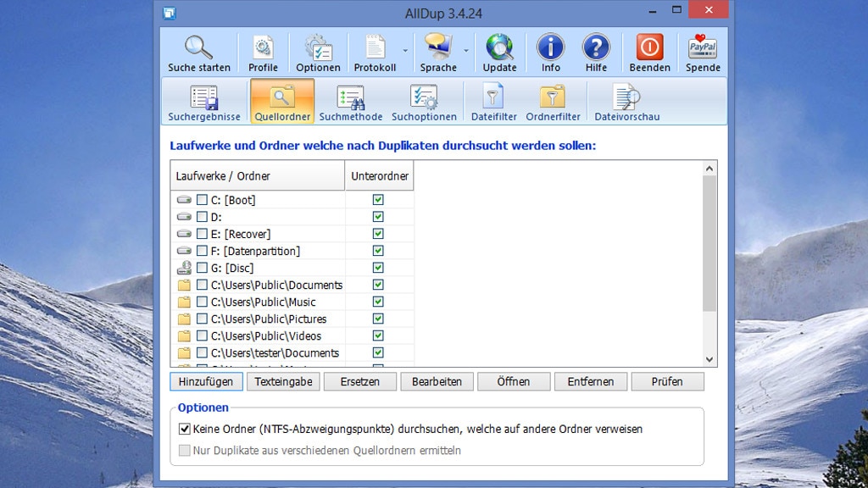Open the AllDup title bar app icon
868x488 pixels.
tap(170, 12)
